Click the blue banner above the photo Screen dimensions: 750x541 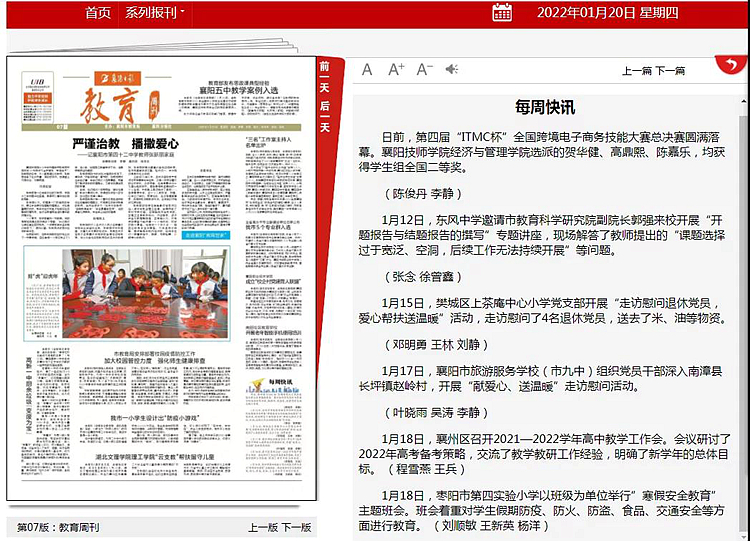click(x=206, y=235)
